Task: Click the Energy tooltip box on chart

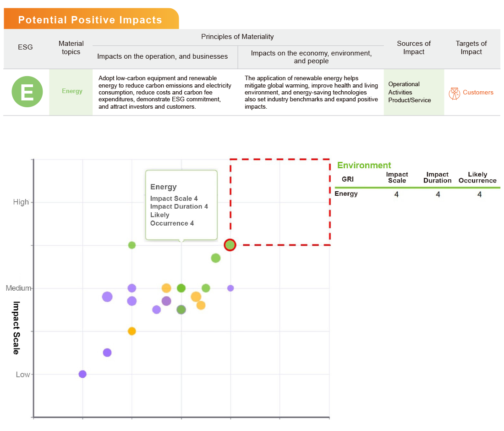Action: tap(181, 205)
